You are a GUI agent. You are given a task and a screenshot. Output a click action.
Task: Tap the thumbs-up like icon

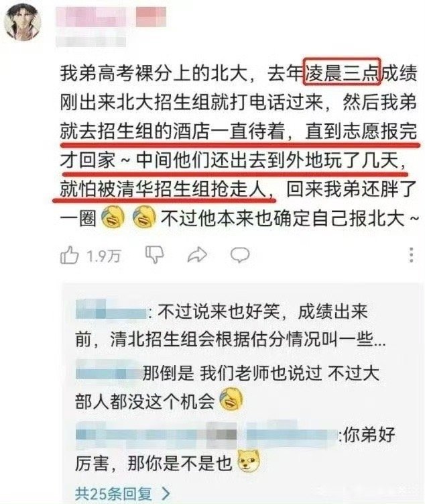(69, 255)
